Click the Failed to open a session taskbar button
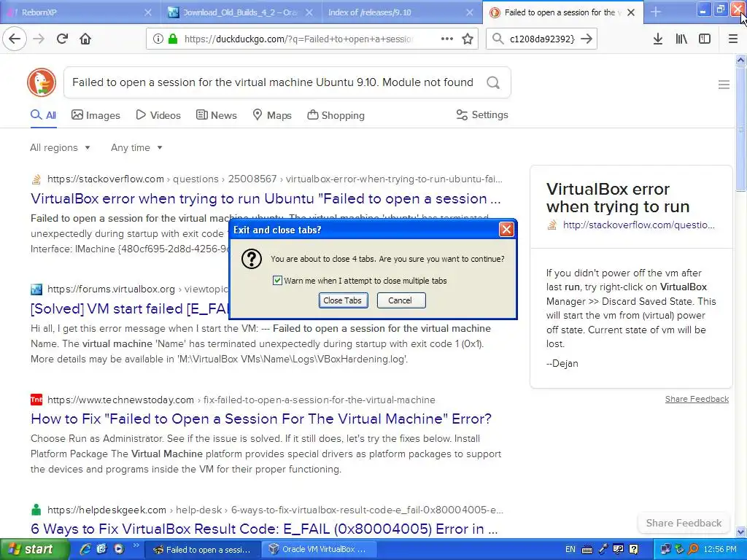 [x=202, y=550]
